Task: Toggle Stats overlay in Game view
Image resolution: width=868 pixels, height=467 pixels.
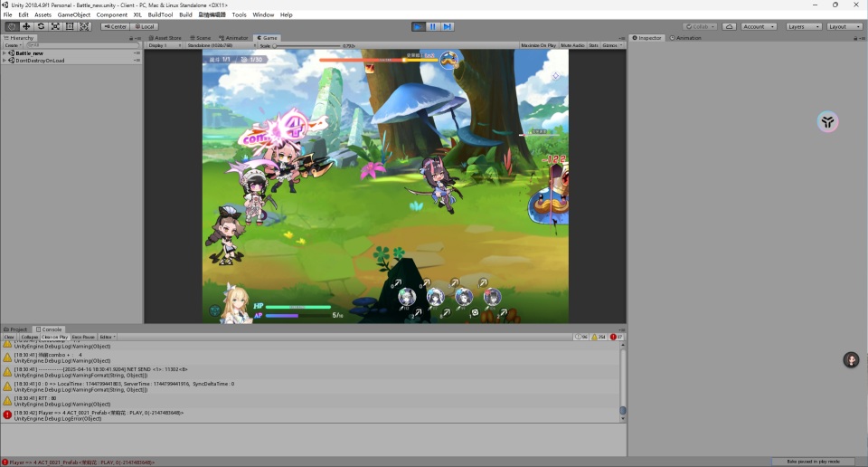Action: 593,45
